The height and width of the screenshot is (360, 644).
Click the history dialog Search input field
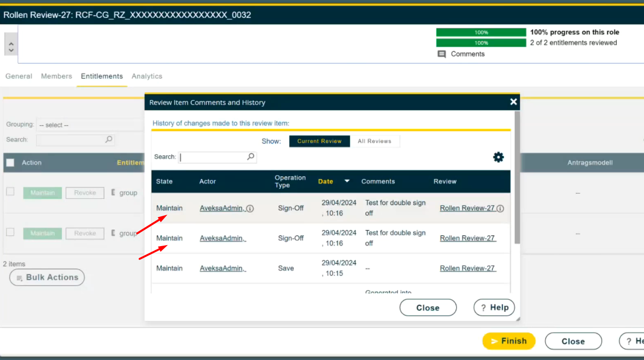click(x=212, y=157)
